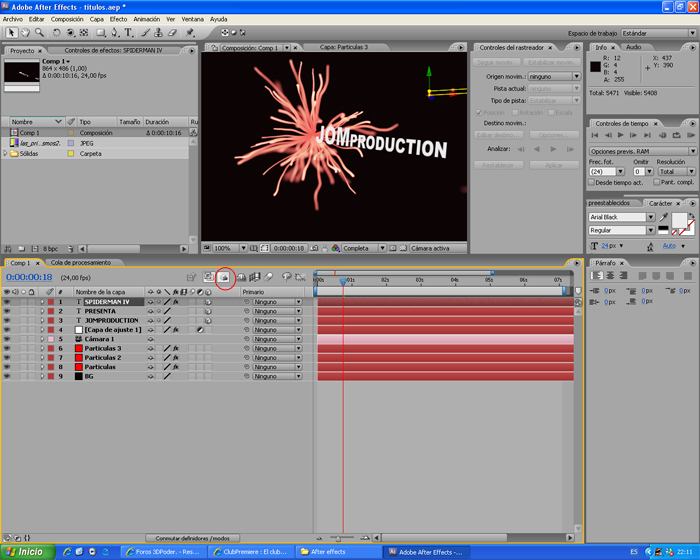The height and width of the screenshot is (560, 700).
Task: Select the Selection arrow tool
Action: pos(11,33)
